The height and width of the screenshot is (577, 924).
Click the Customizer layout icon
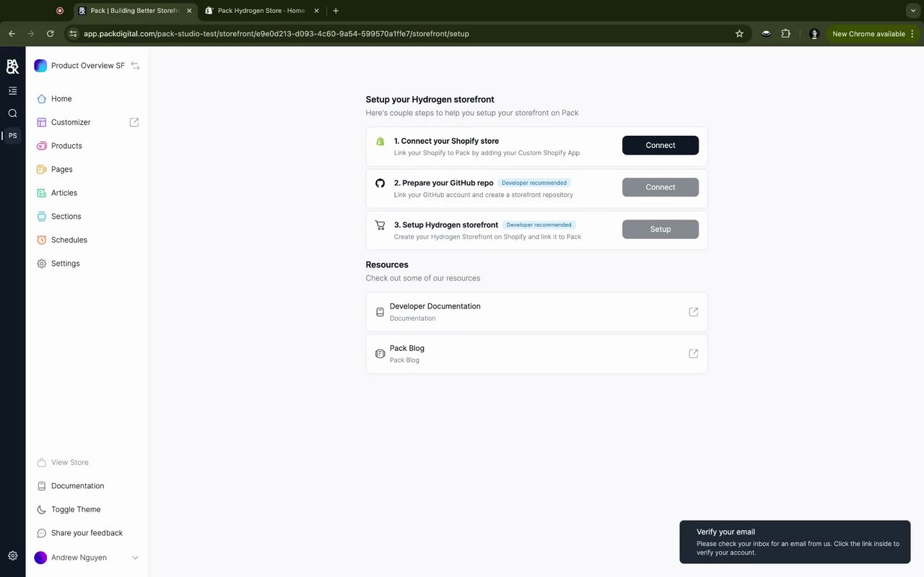click(42, 123)
